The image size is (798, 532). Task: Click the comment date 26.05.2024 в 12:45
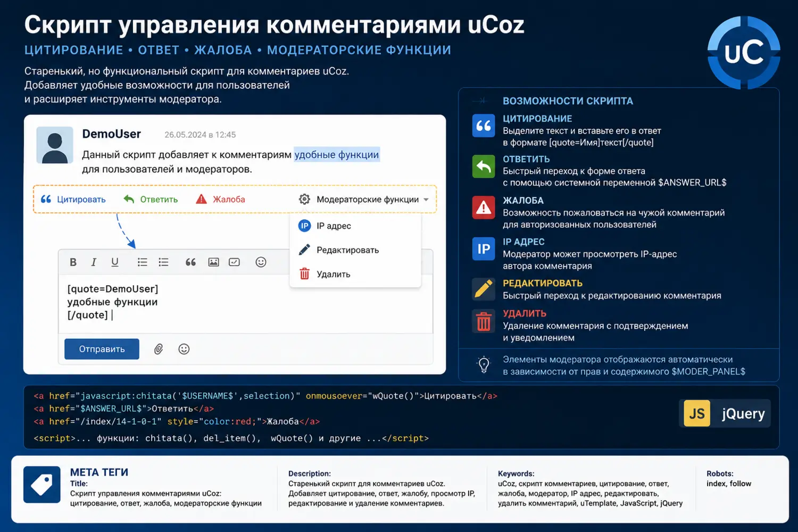[200, 135]
